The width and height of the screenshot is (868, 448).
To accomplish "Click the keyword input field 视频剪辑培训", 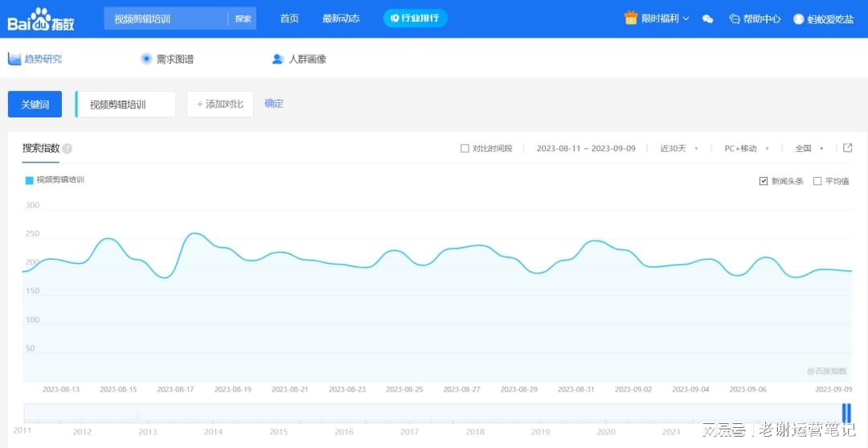I will click(125, 104).
